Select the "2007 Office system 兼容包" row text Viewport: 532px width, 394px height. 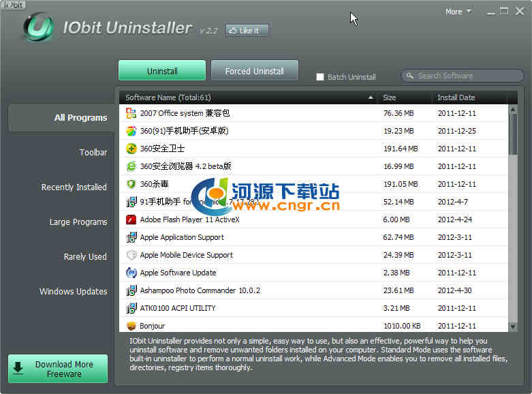tap(185, 113)
